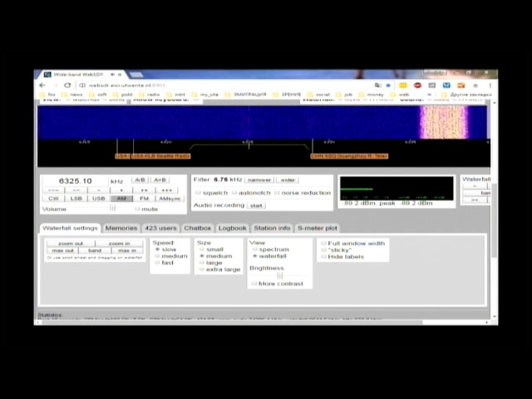The height and width of the screenshot is (399, 532).
Task: Open the translate page icon in address bar
Action: tap(377, 85)
